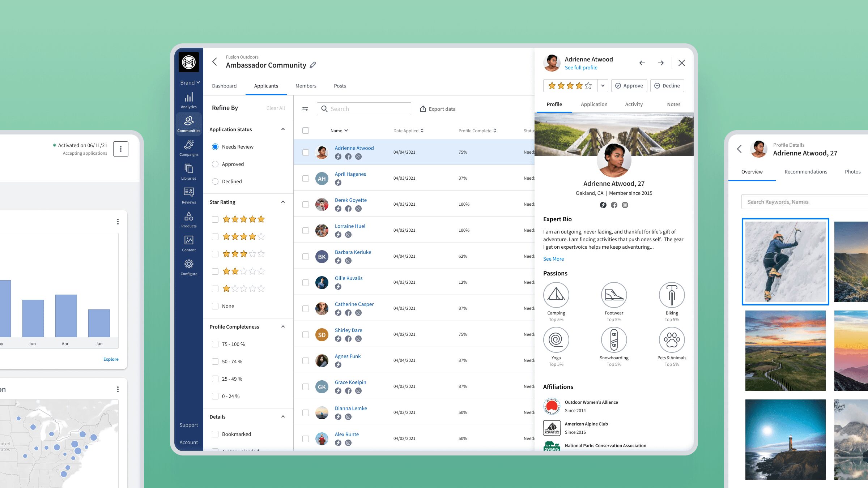
Task: Click the Pets & Animals passion icon
Action: click(672, 340)
